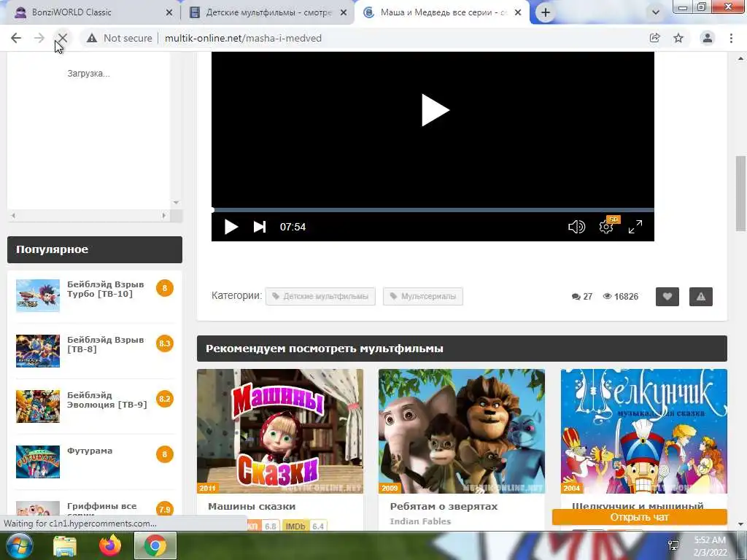The width and height of the screenshot is (747, 560).
Task: Skip to next episode in player
Action: (259, 227)
